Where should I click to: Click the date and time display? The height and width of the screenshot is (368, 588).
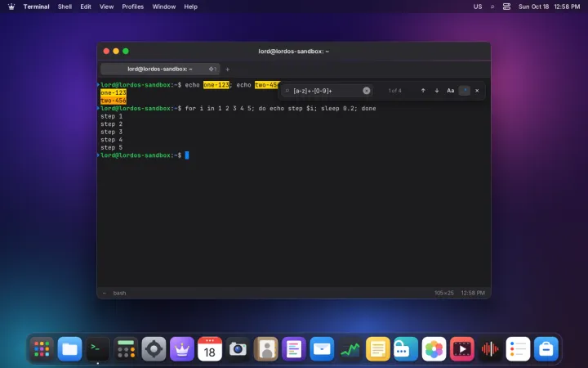[x=549, y=7]
